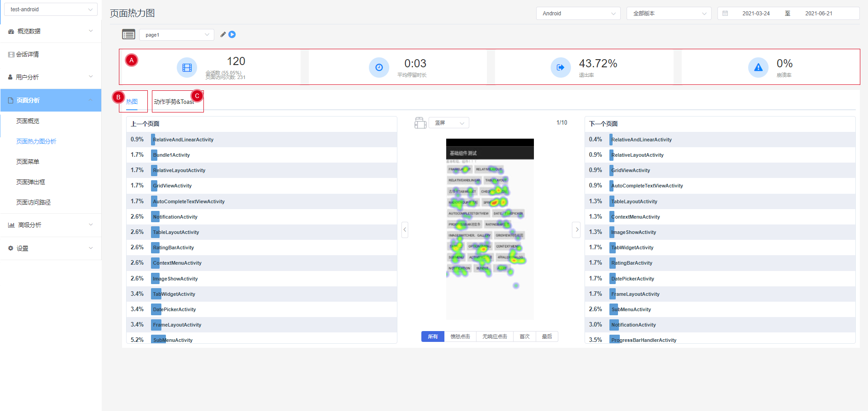Click the screen orientation device icon
This screenshot has height=411, width=868.
click(x=420, y=123)
